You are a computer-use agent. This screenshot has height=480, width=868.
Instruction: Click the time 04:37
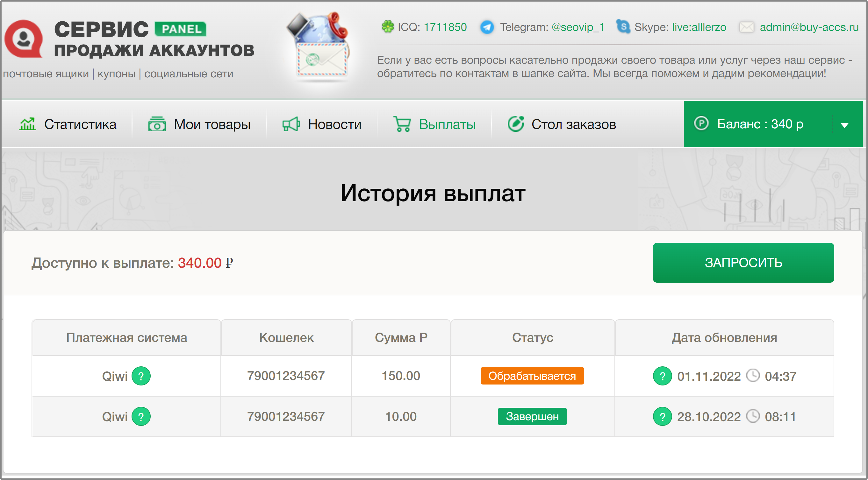[x=780, y=376]
